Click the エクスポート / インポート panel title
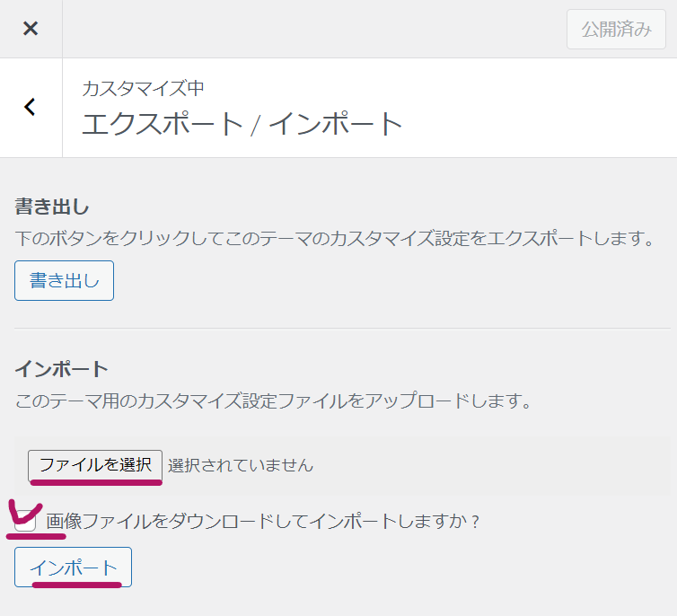The image size is (677, 616). point(242,124)
